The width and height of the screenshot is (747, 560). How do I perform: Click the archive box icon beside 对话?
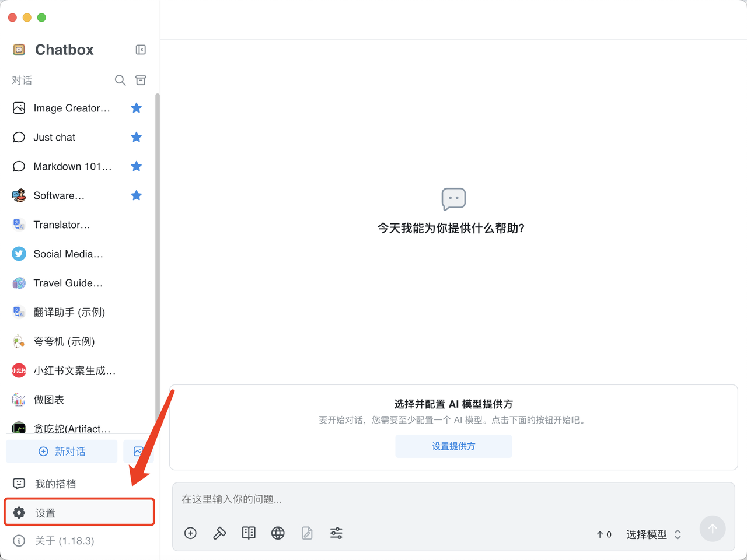(x=141, y=80)
